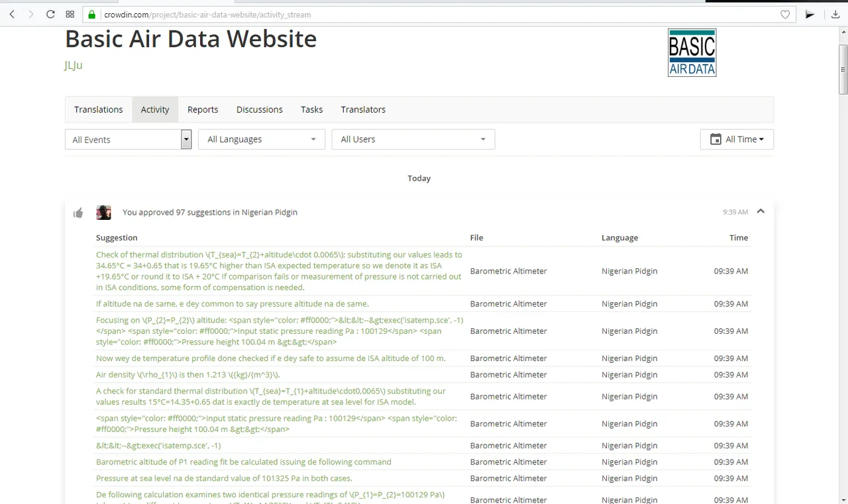The width and height of the screenshot is (848, 504).
Task: Open the Discussions tab
Action: pos(260,109)
